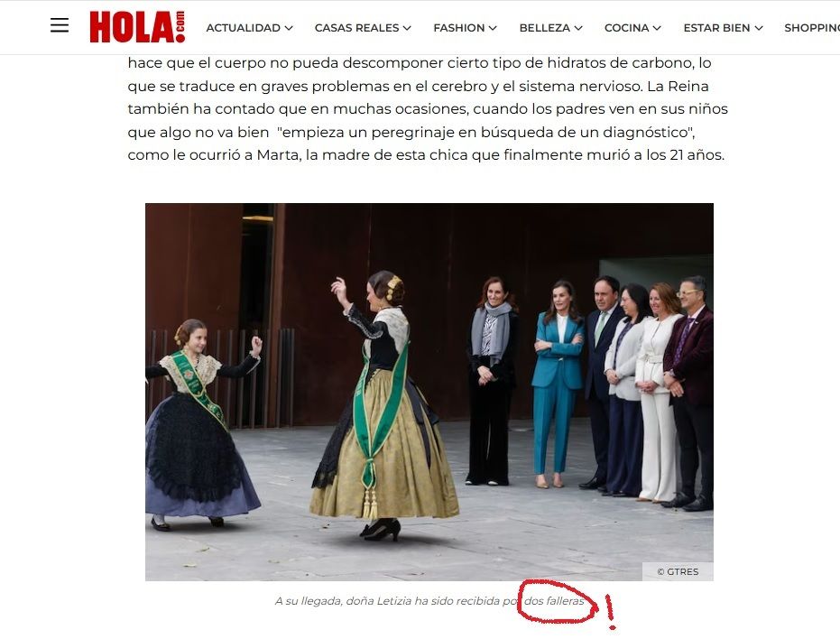Click the falleras dancing photo
840x639 pixels.
click(429, 392)
